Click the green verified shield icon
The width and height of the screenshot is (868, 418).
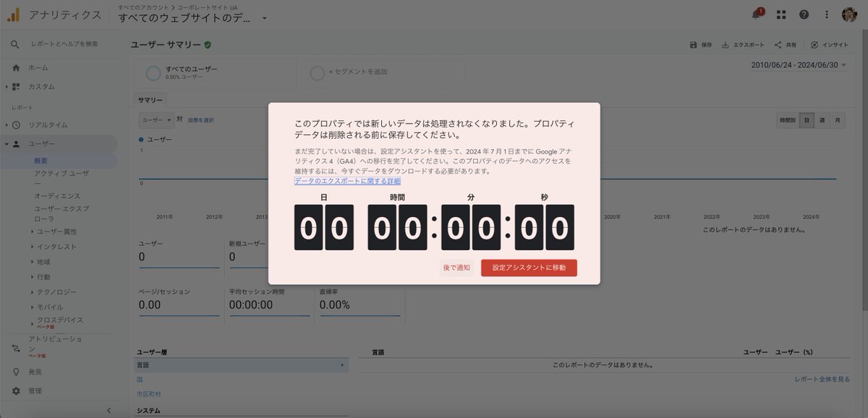(208, 45)
